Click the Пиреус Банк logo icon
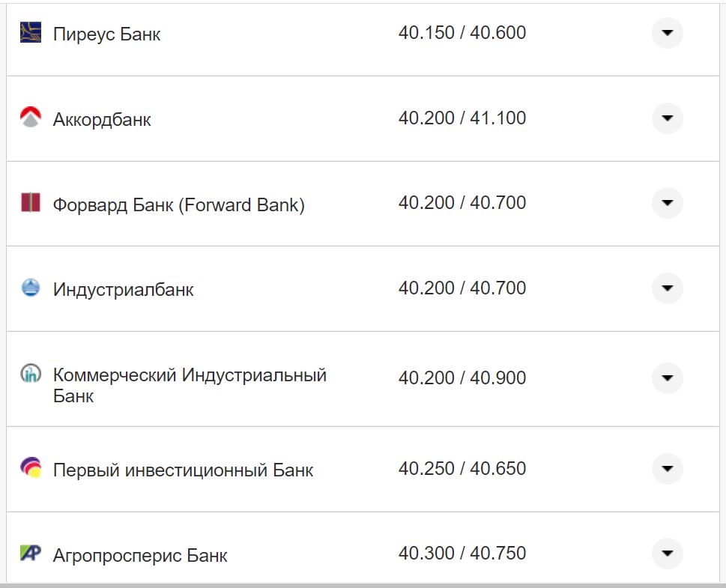 30,31
